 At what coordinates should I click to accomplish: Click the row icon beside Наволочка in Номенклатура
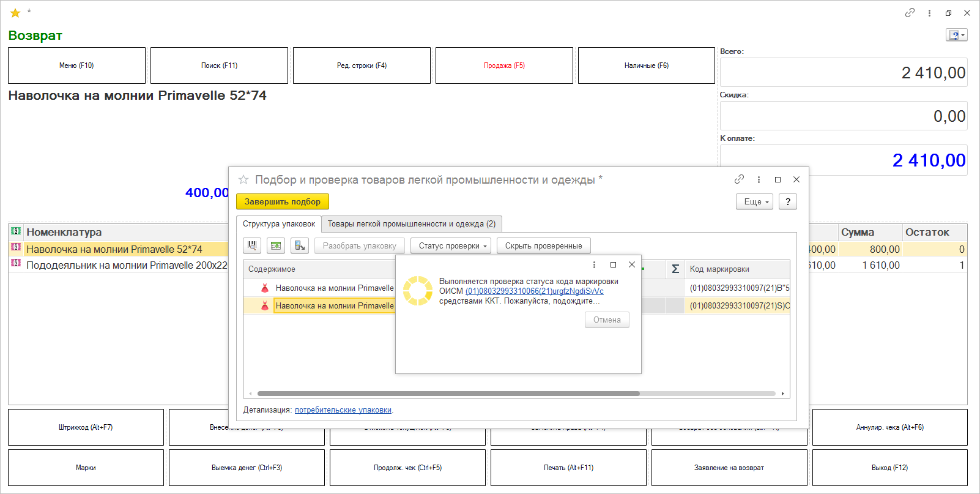tap(16, 247)
